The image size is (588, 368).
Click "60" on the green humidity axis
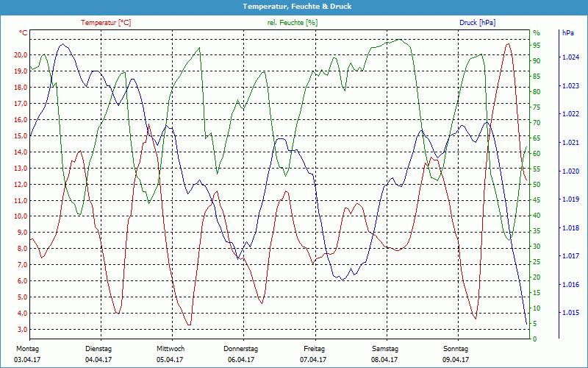(537, 154)
